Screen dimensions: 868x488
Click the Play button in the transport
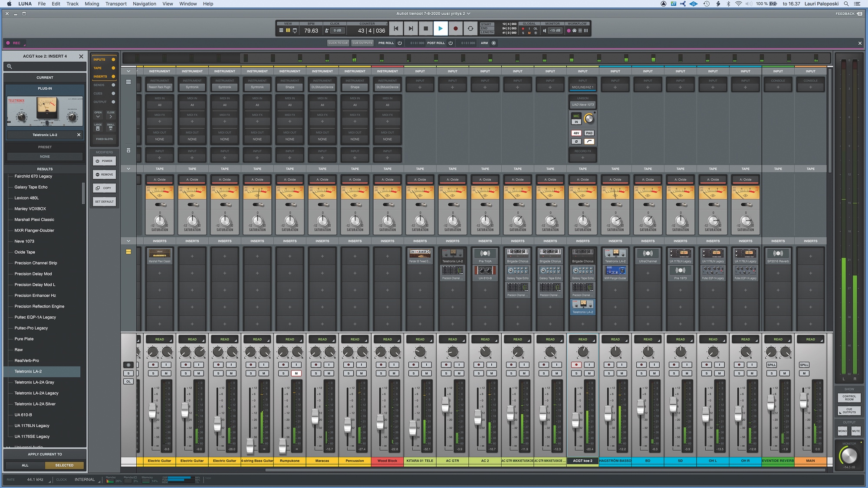440,29
